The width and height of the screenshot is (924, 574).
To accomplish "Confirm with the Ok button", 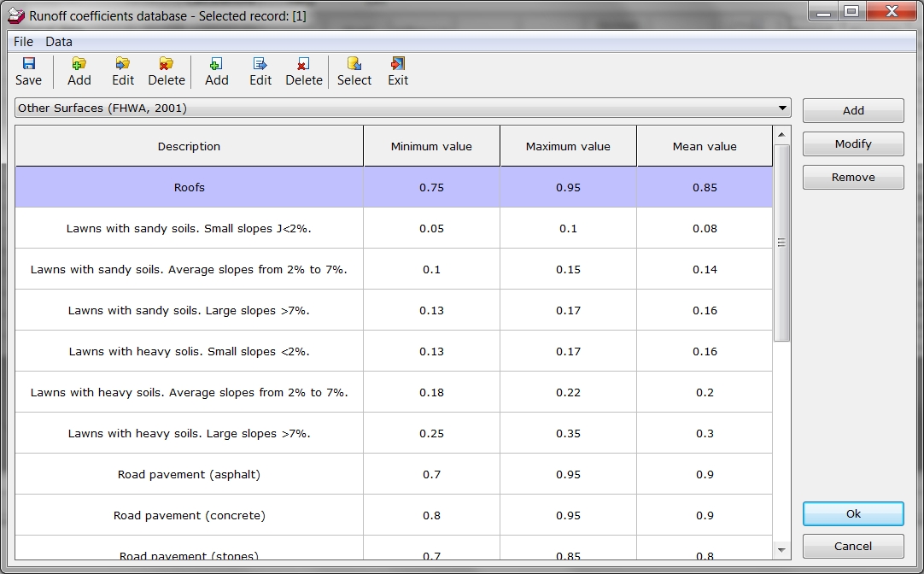I will (853, 514).
